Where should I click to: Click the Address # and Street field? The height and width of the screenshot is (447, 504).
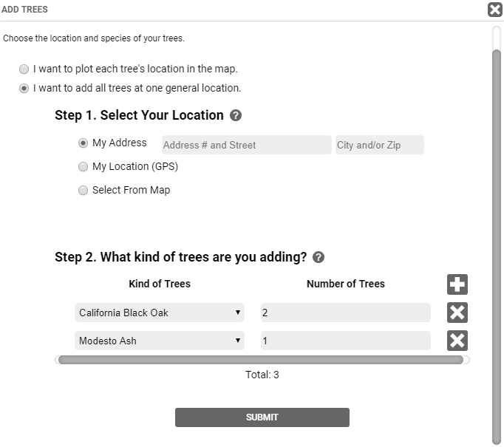click(x=247, y=145)
